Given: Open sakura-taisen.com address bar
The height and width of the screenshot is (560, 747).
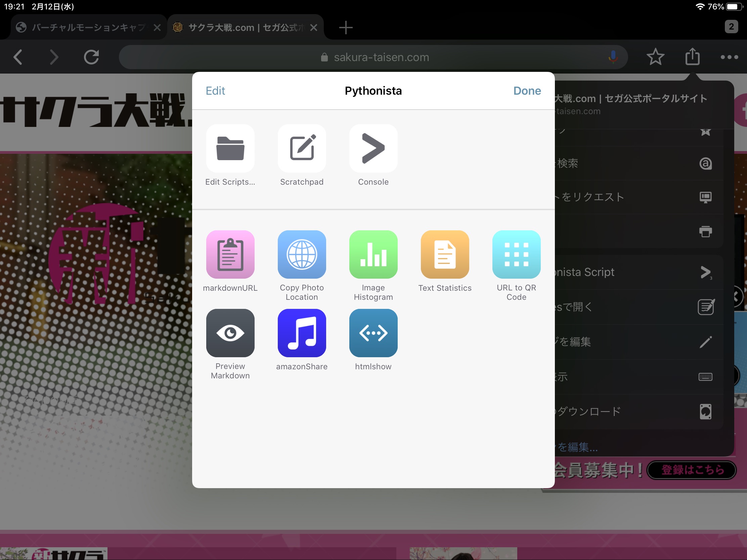Looking at the screenshot, I should click(x=373, y=56).
